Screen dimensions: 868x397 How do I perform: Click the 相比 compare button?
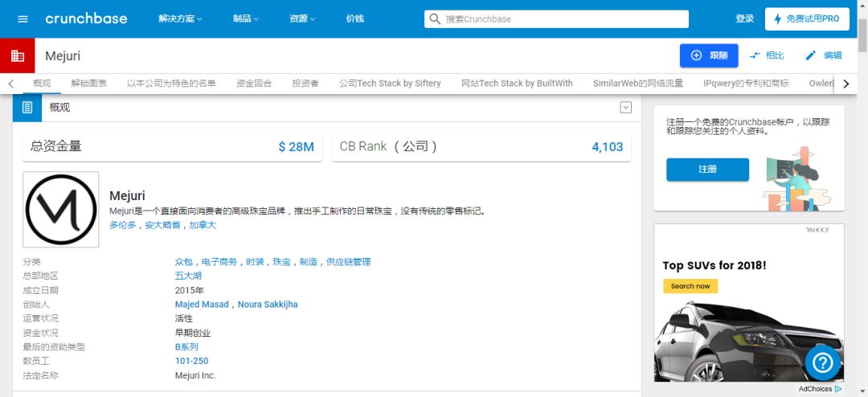tap(767, 55)
